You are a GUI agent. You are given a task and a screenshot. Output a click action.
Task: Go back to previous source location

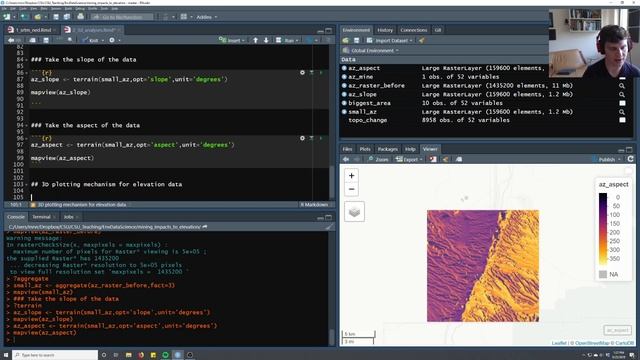tap(11, 40)
